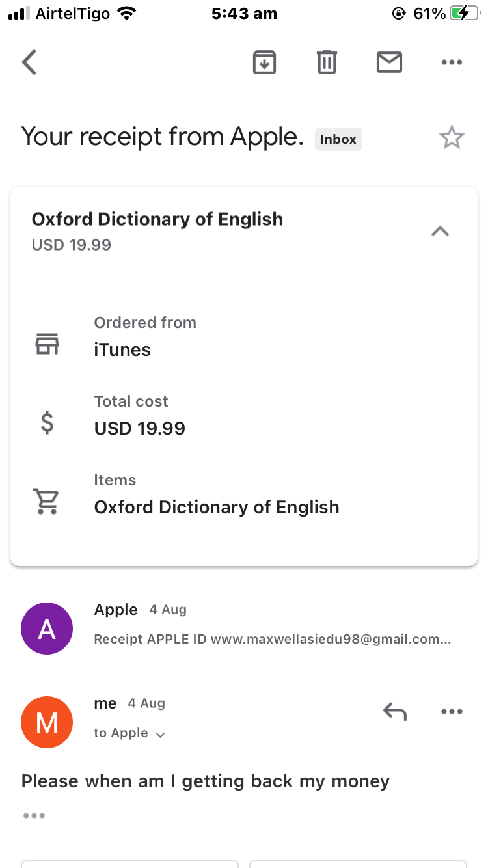Tap the Inbox label tag
The image size is (488, 868).
(338, 139)
